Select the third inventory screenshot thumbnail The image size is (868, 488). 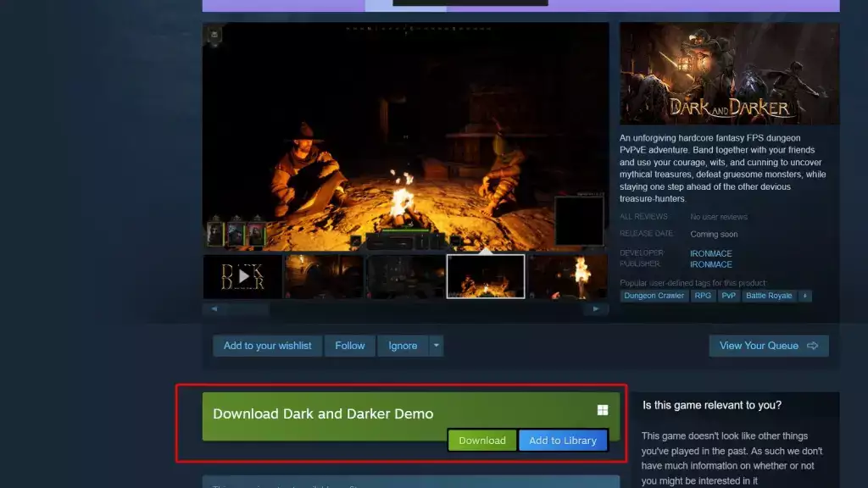[x=405, y=276]
